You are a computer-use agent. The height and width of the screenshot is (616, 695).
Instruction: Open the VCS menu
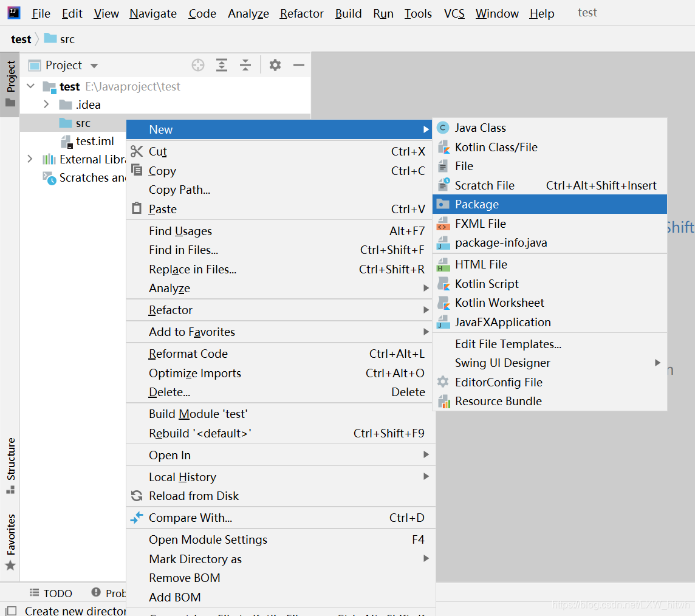(454, 13)
